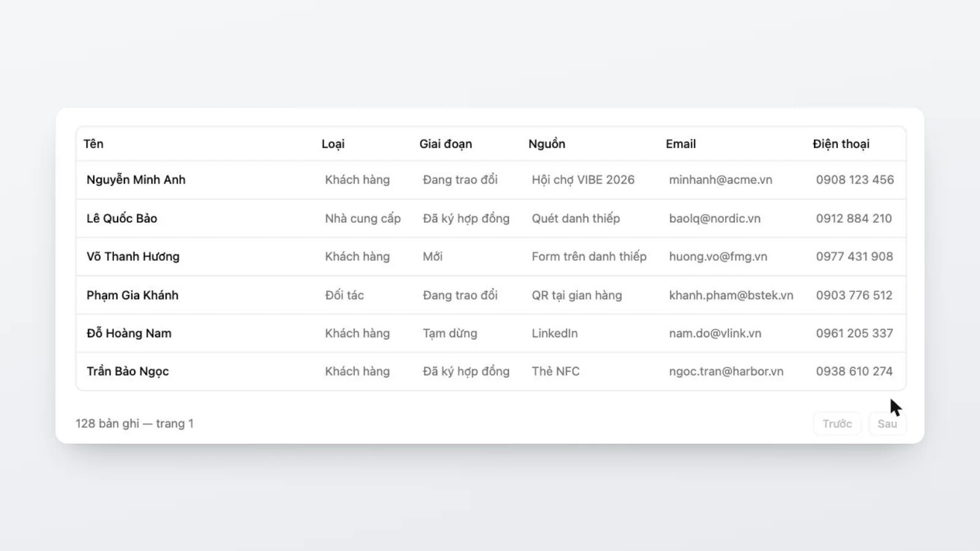Click source Hội chợ VIBE 2026
This screenshot has height=551, width=980.
(583, 180)
